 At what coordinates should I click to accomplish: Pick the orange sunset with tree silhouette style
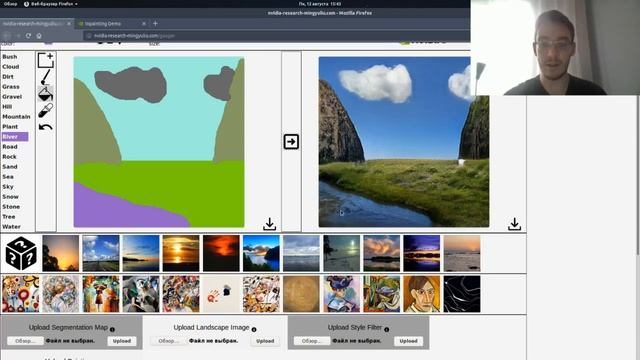pyautogui.click(x=60, y=253)
